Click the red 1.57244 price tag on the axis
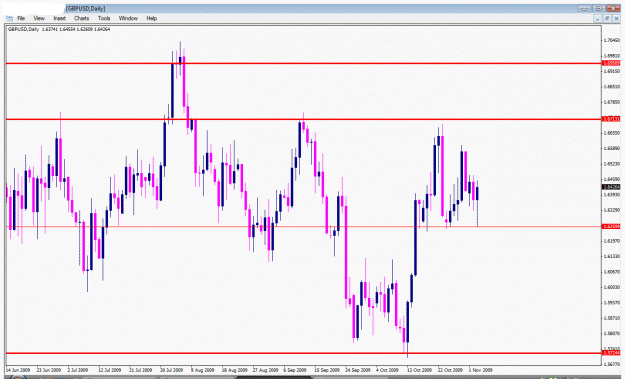The image size is (625, 379). coord(611,353)
